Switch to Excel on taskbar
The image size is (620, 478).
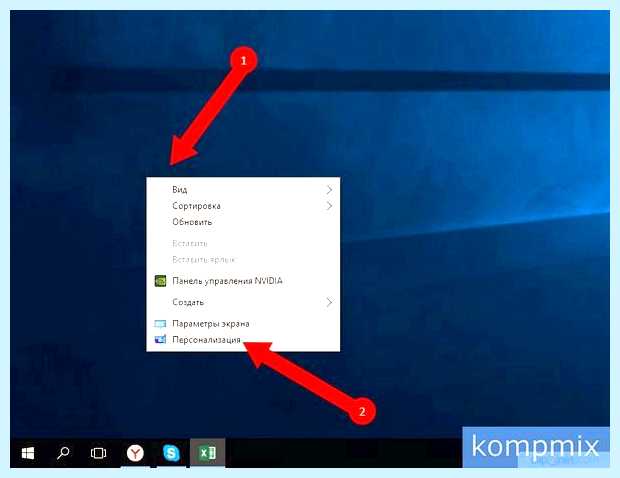tap(208, 453)
